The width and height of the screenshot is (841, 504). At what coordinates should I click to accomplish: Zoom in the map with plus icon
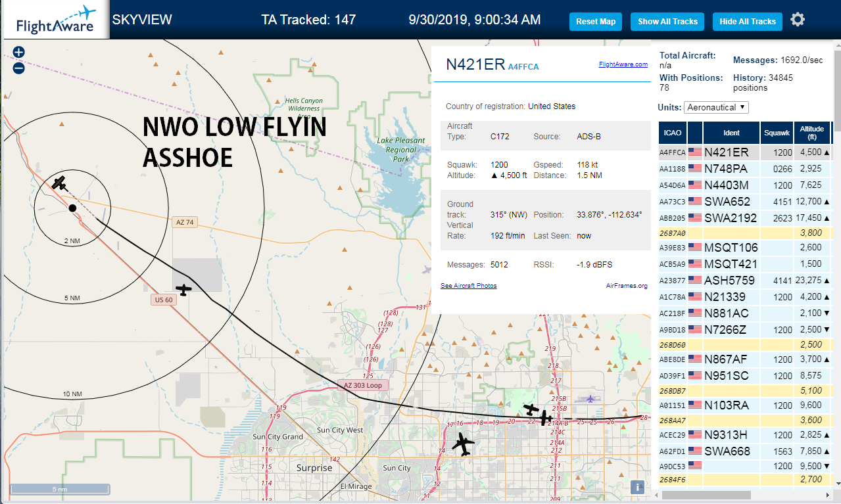coord(19,52)
